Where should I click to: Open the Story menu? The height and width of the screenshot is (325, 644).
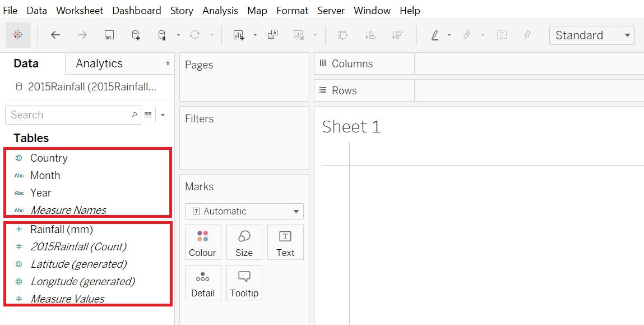click(x=182, y=10)
